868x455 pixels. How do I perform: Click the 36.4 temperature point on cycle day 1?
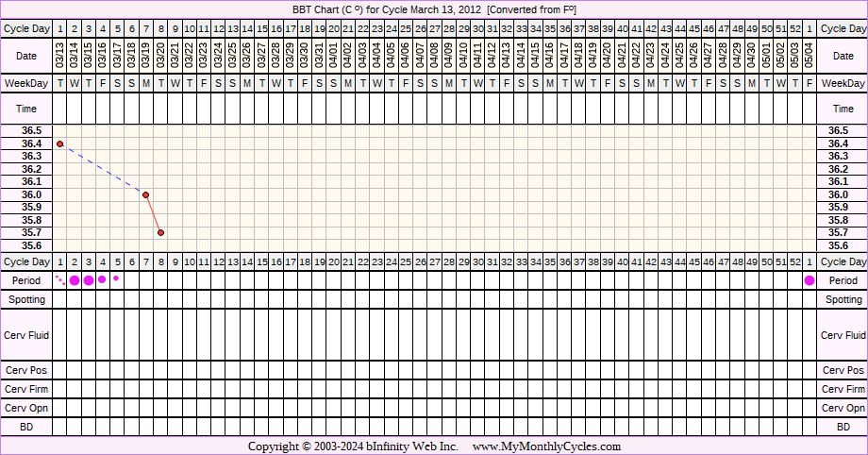tap(60, 143)
